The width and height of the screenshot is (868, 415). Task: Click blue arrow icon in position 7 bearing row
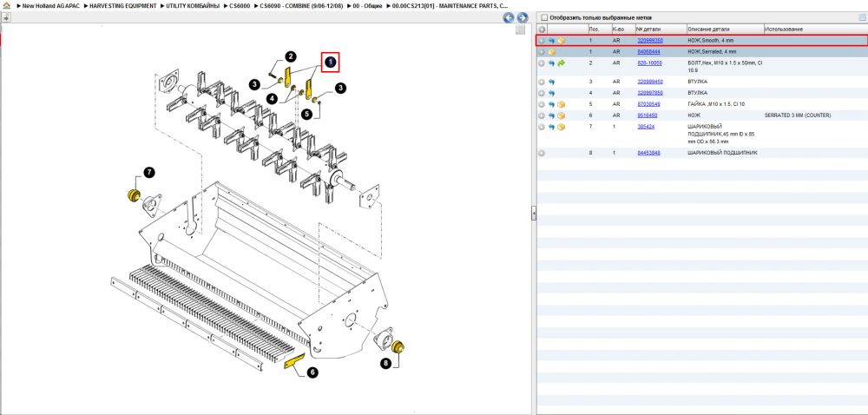(x=552, y=128)
